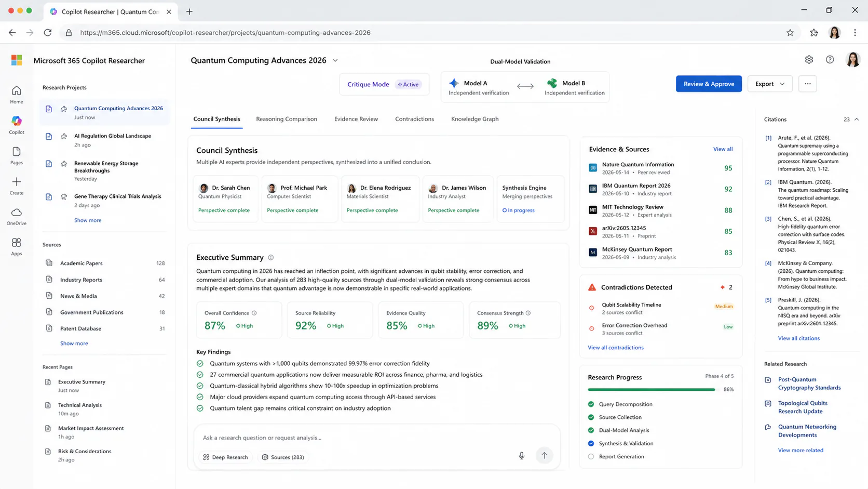Viewport: 868px width, 489px height.
Task: Open Pages in the left sidebar
Action: tap(17, 155)
